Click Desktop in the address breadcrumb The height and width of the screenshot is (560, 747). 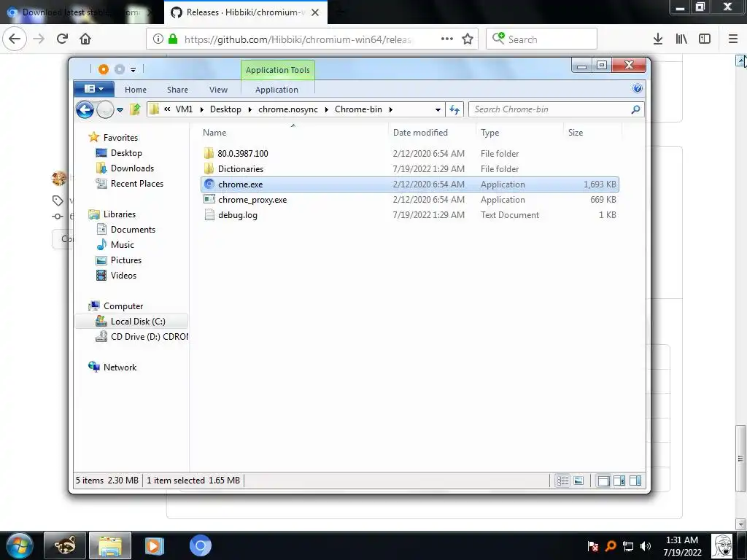point(225,109)
